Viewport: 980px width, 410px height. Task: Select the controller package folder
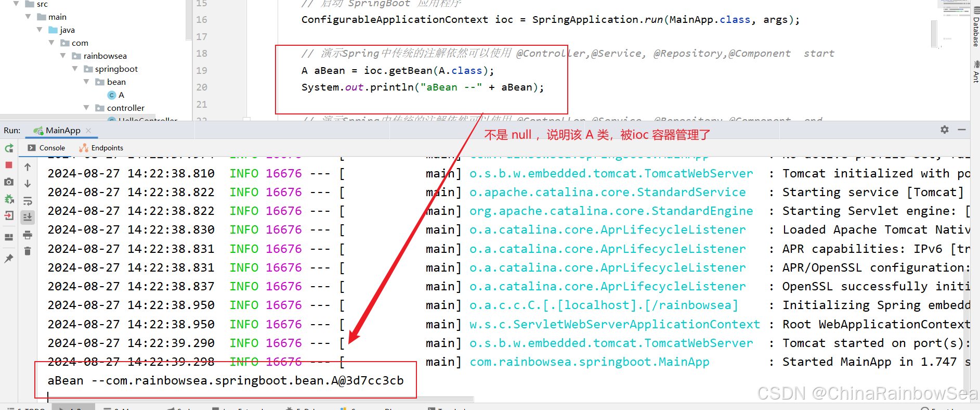click(120, 108)
